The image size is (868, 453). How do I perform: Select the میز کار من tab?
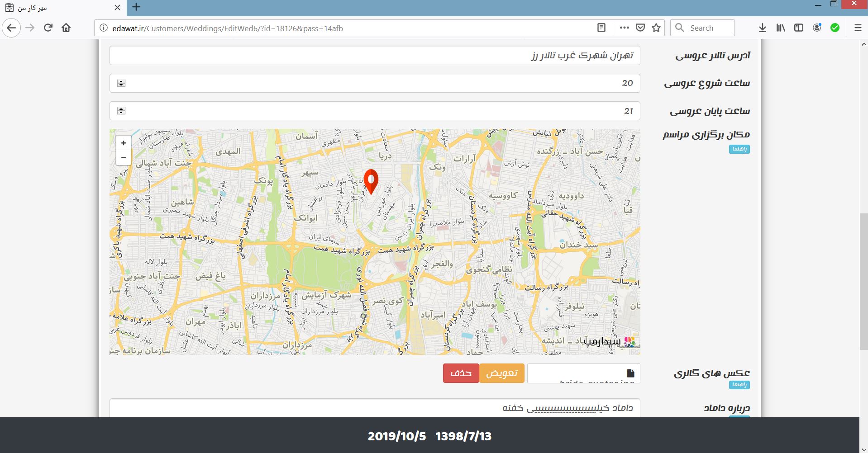tap(63, 8)
